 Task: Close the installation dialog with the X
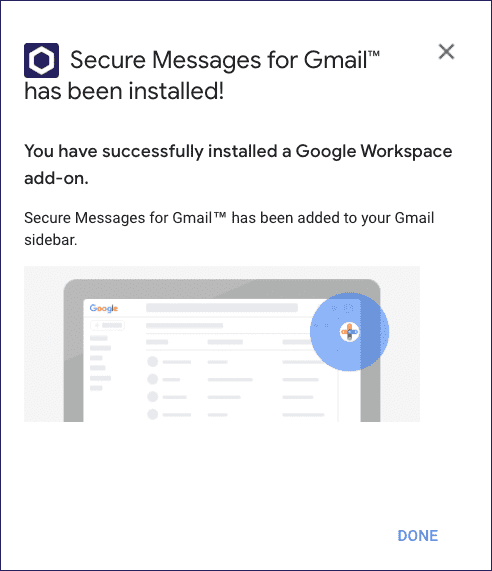(446, 51)
